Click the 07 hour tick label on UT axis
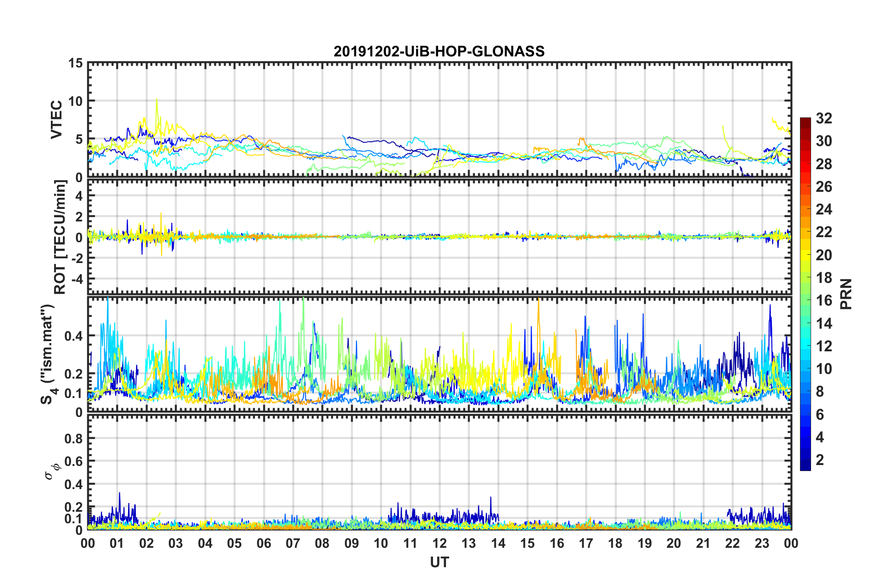Image resolution: width=879 pixels, height=588 pixels. [x=293, y=543]
